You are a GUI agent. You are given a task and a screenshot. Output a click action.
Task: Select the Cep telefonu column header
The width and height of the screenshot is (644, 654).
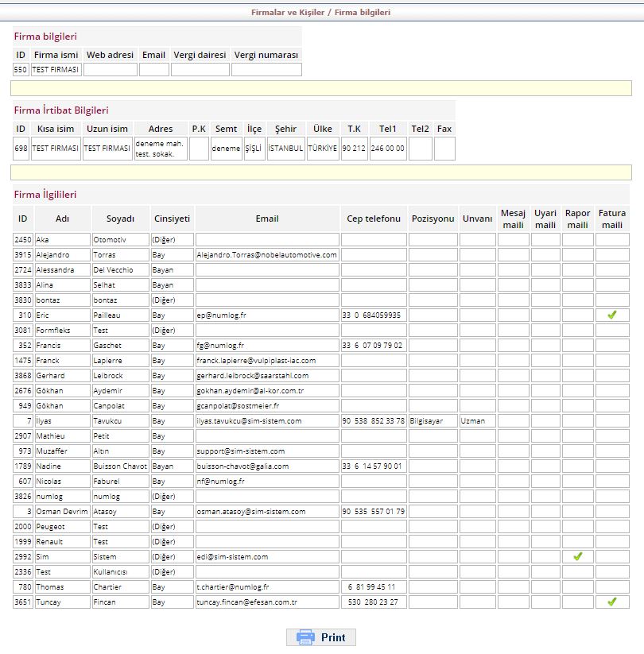pyautogui.click(x=374, y=219)
